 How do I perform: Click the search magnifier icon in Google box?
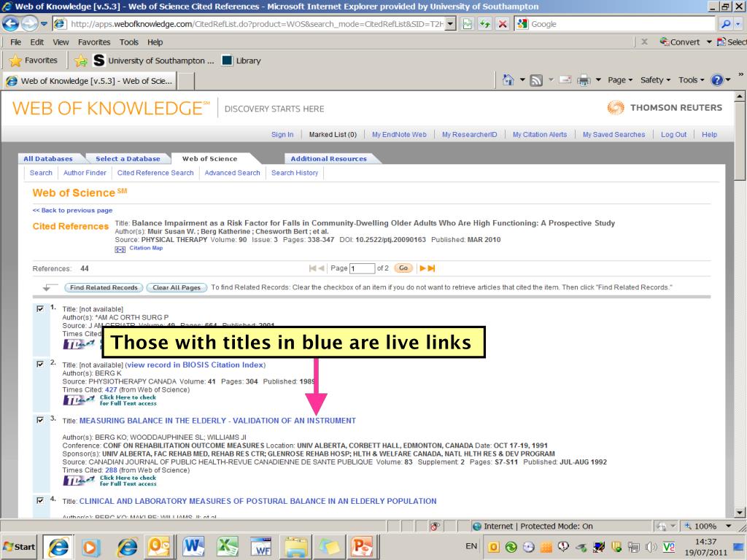(x=726, y=24)
